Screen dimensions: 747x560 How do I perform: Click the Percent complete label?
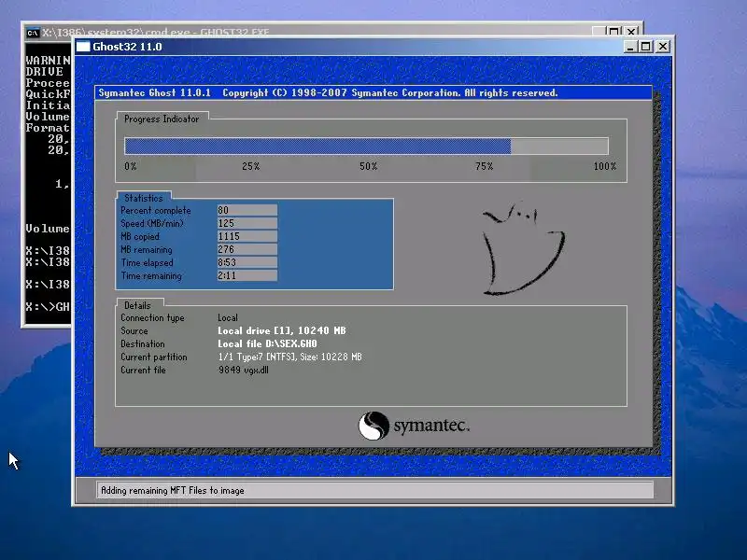tap(156, 211)
